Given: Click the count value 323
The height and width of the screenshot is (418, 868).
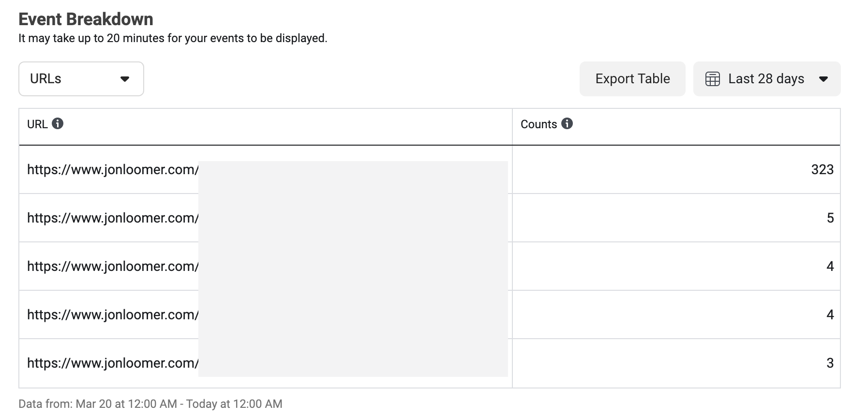Looking at the screenshot, I should click(x=822, y=169).
